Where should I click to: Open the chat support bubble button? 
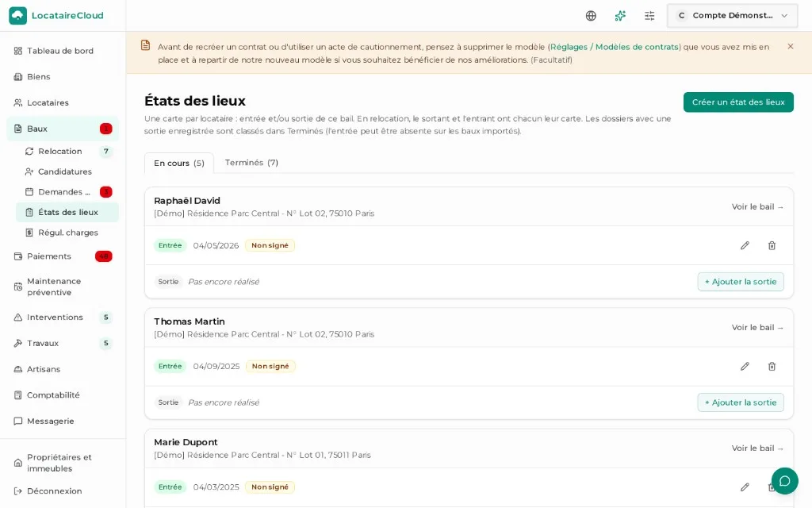coord(784,481)
